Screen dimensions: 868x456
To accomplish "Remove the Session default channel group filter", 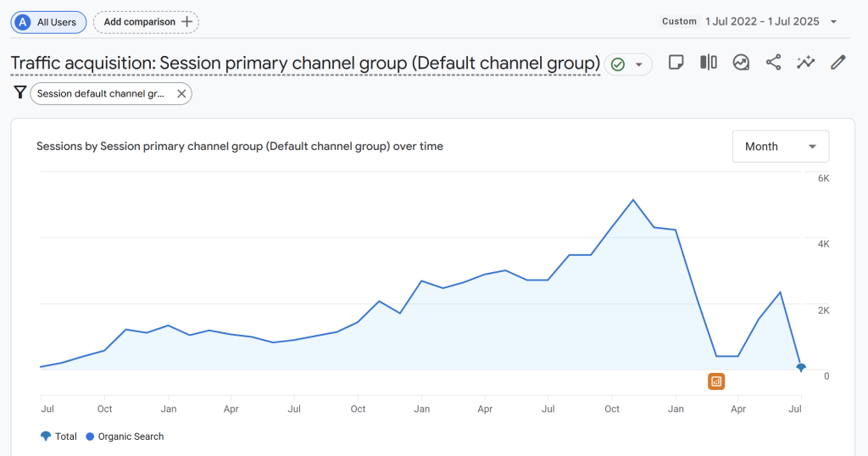I will (181, 94).
